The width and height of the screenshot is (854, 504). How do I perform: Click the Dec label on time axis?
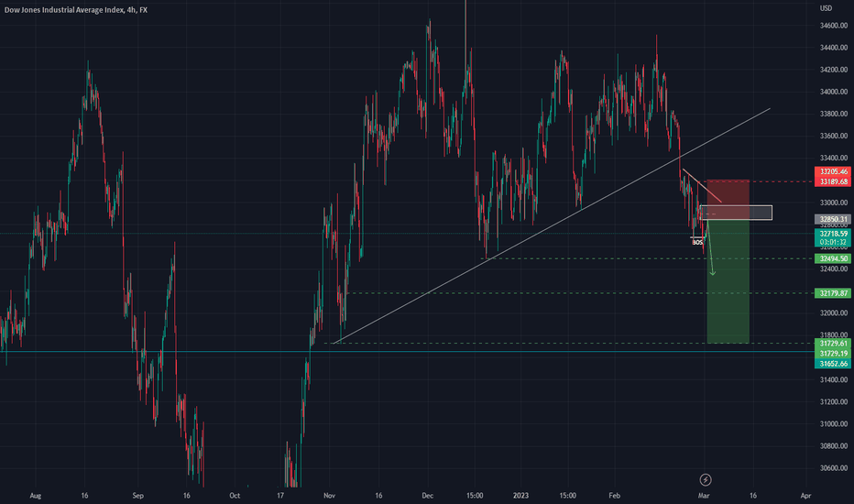coord(428,496)
